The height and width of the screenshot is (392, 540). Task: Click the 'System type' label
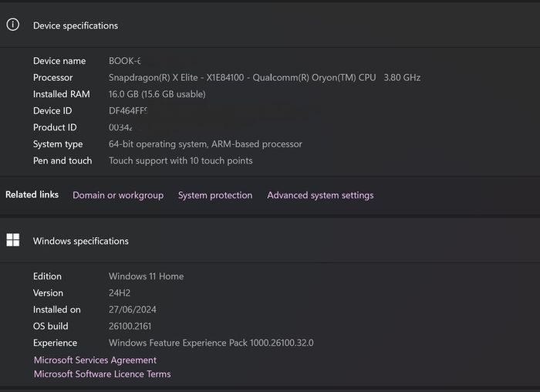58,144
